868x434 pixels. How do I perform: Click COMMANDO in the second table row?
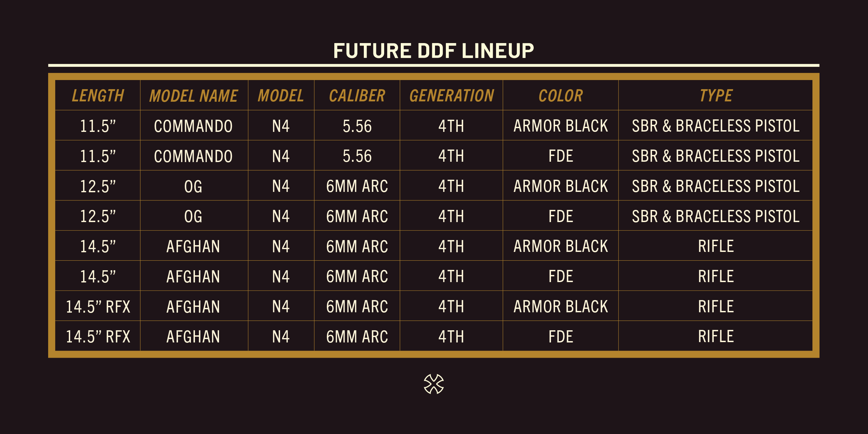point(193,156)
